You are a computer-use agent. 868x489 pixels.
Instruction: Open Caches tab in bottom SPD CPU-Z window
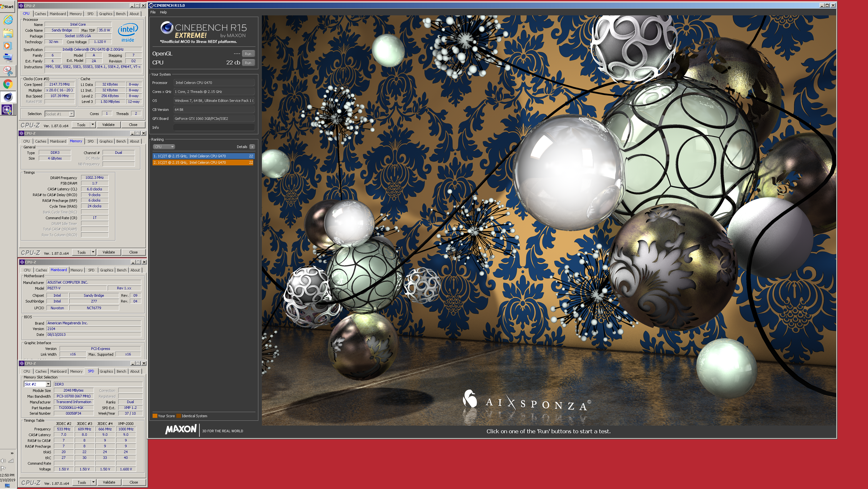coord(41,371)
